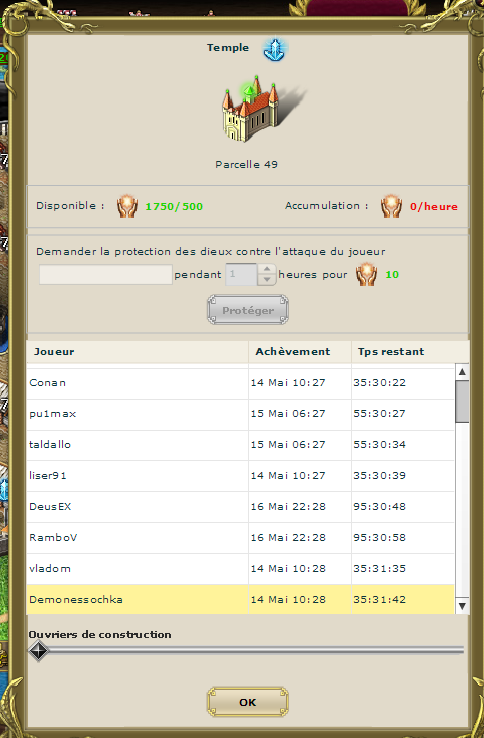484x738 pixels.
Task: Click the scrollbar down arrow of player list
Action: 462,606
